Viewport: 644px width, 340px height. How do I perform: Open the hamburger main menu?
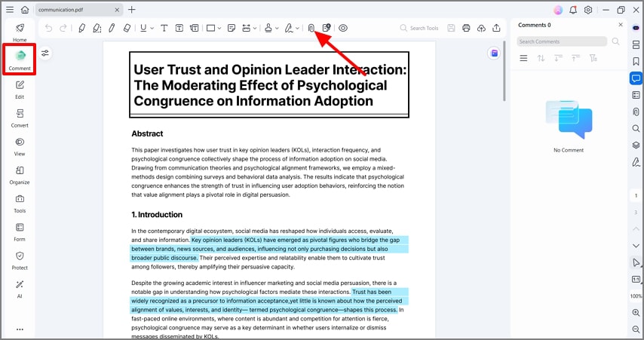click(10, 10)
